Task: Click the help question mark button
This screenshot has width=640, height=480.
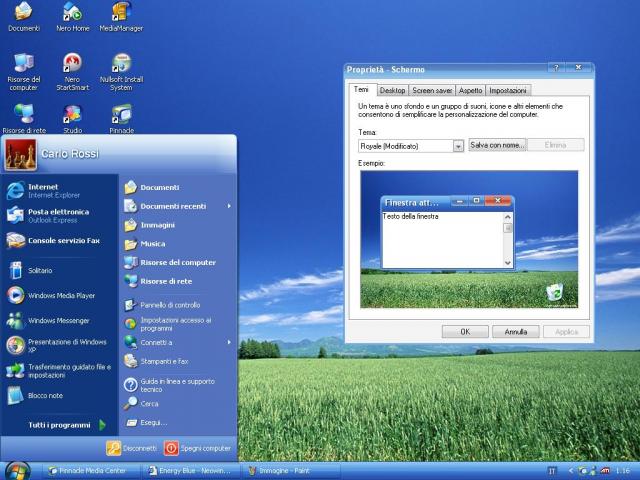Action: pos(556,67)
